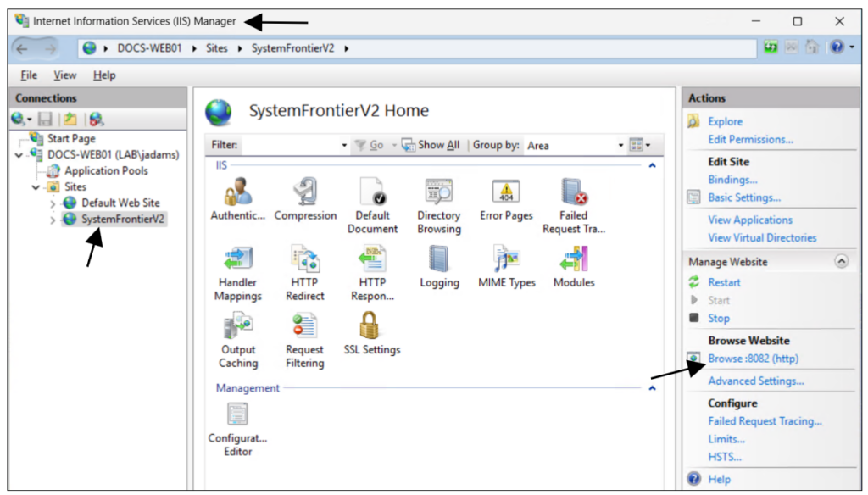This screenshot has width=868, height=495.
Task: Open the Filter dropdown arrow
Action: [x=344, y=145]
